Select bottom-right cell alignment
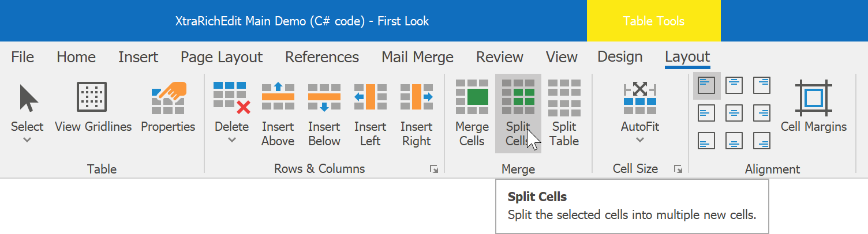 762,140
